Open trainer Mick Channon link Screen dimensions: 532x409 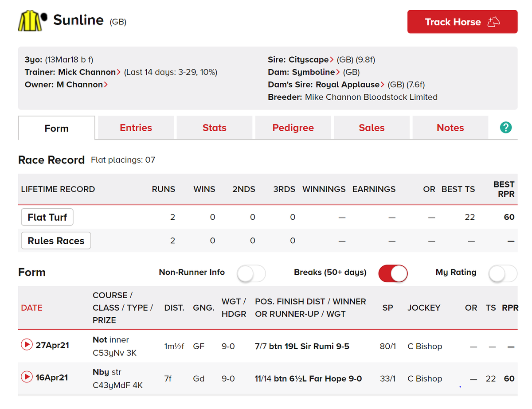coord(89,72)
